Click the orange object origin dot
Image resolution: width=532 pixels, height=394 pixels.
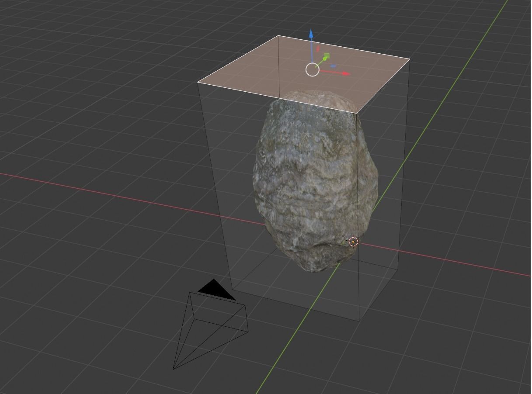coord(353,242)
